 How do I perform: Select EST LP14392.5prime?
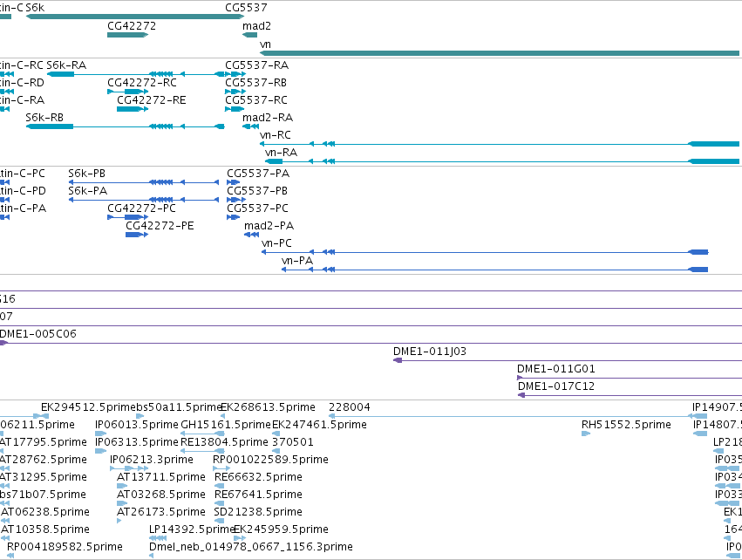(x=158, y=539)
